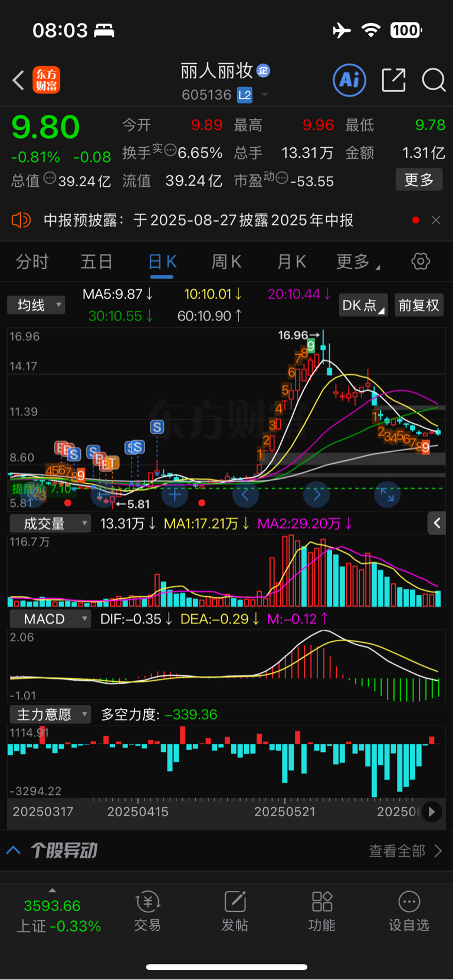Viewport: 453px width, 980px height.
Task: Expand the 更多 chart period menu
Action: (357, 261)
